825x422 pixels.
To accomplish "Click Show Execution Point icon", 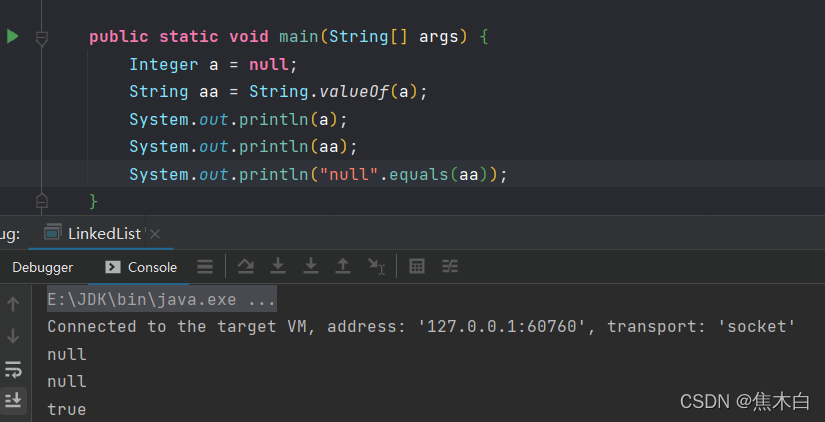I will [245, 266].
